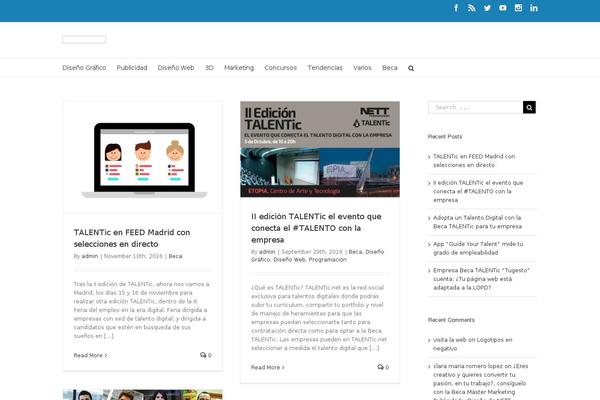Screen dimensions: 600x400
Task: Click Beca category on the FEED Madrid post
Action: click(175, 256)
